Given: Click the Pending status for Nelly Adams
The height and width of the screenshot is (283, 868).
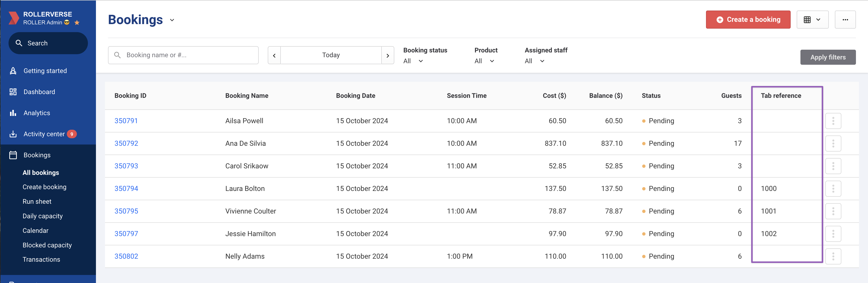Looking at the screenshot, I should click(x=658, y=256).
